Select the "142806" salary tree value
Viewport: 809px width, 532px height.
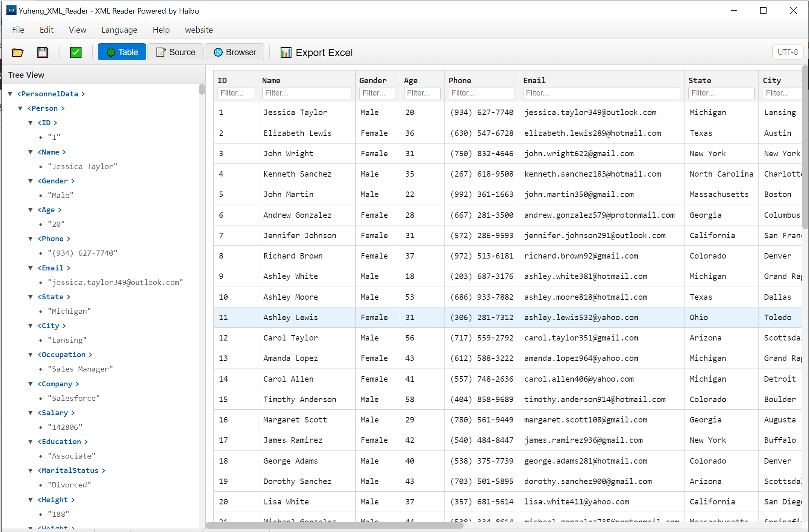(x=65, y=427)
